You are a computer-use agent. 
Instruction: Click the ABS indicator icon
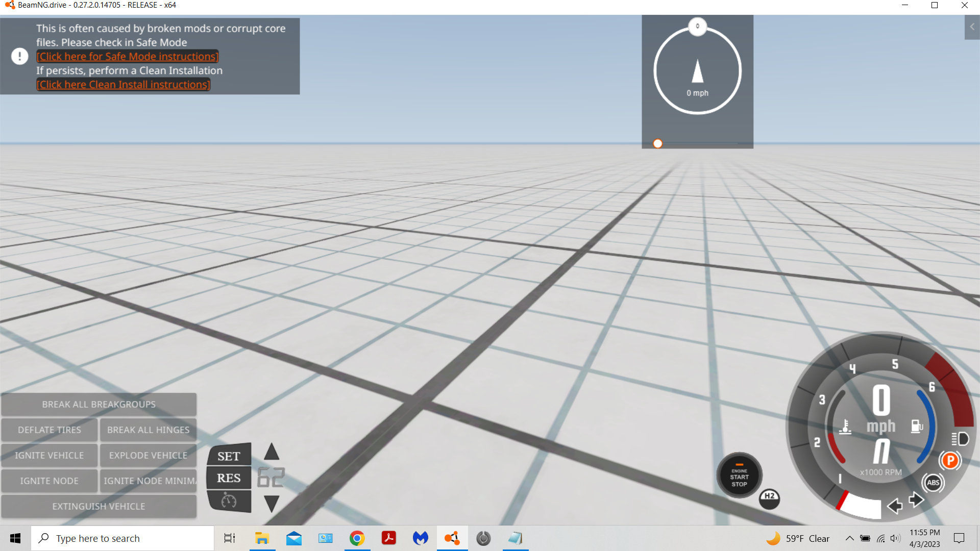tap(933, 483)
